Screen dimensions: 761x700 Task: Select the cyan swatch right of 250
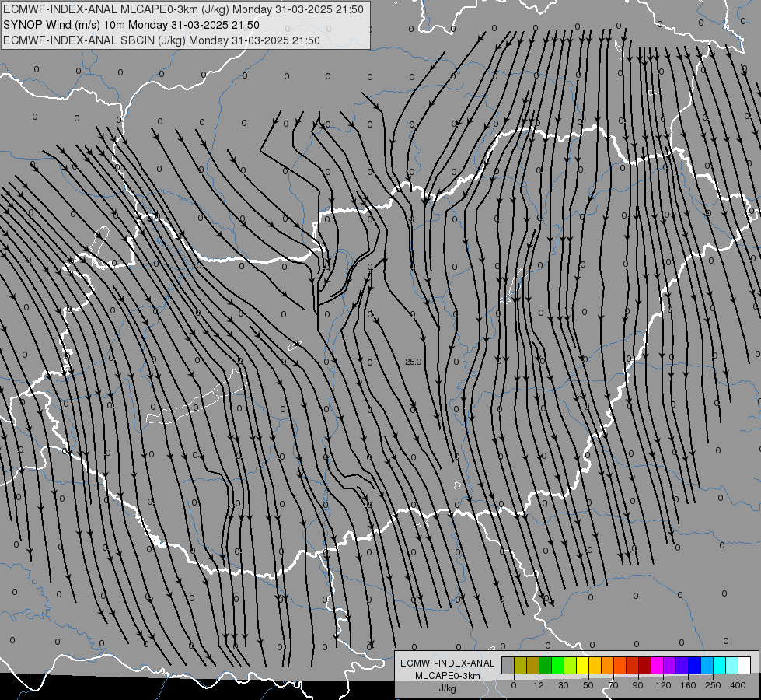pyautogui.click(x=719, y=665)
